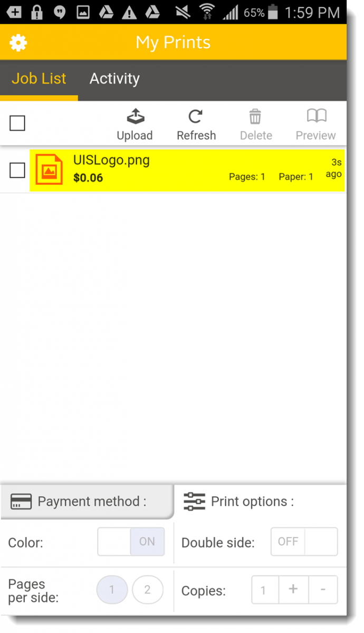Select the UISLogo.png job row
364x633 pixels.
[x=187, y=170]
